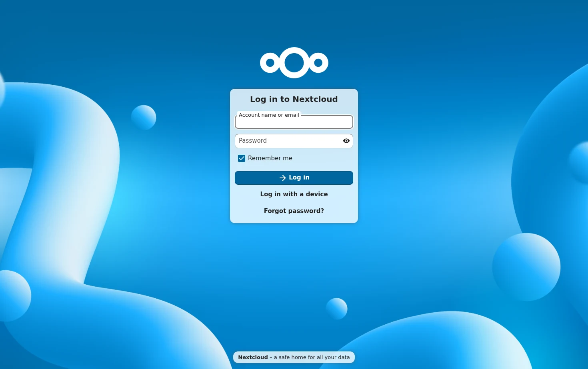588x369 pixels.
Task: Focus the Account name or email field
Action: point(294,122)
